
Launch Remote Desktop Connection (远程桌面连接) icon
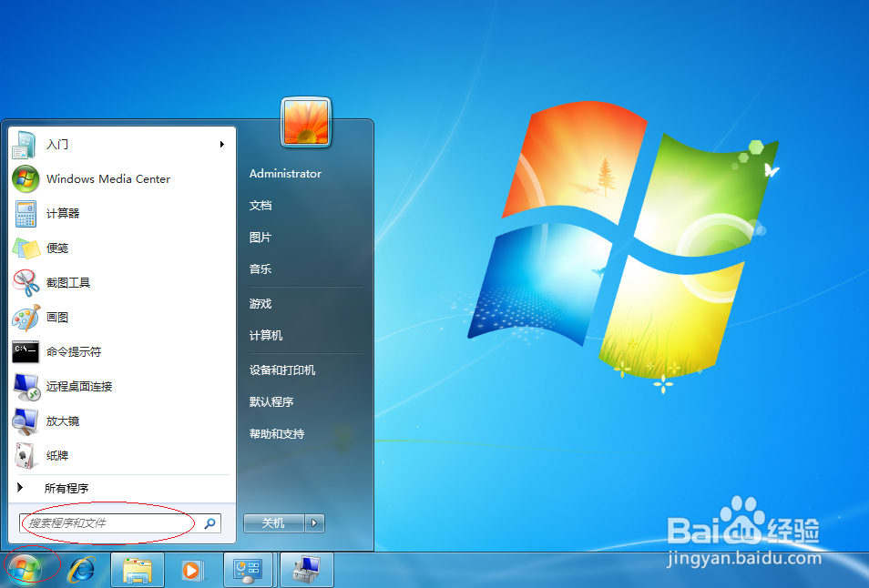pos(26,387)
